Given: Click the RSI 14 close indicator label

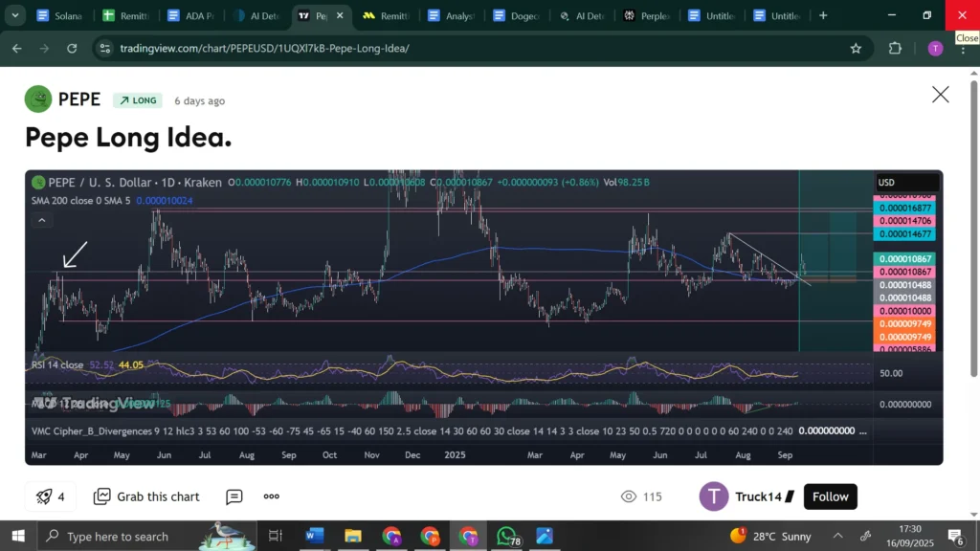Looking at the screenshot, I should tap(57, 364).
